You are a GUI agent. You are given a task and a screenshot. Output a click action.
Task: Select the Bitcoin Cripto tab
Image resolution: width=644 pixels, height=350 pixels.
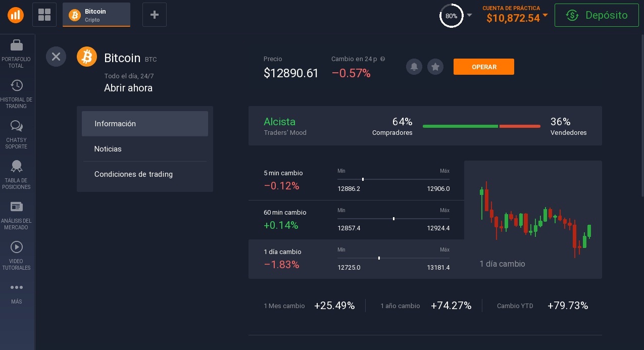point(96,15)
